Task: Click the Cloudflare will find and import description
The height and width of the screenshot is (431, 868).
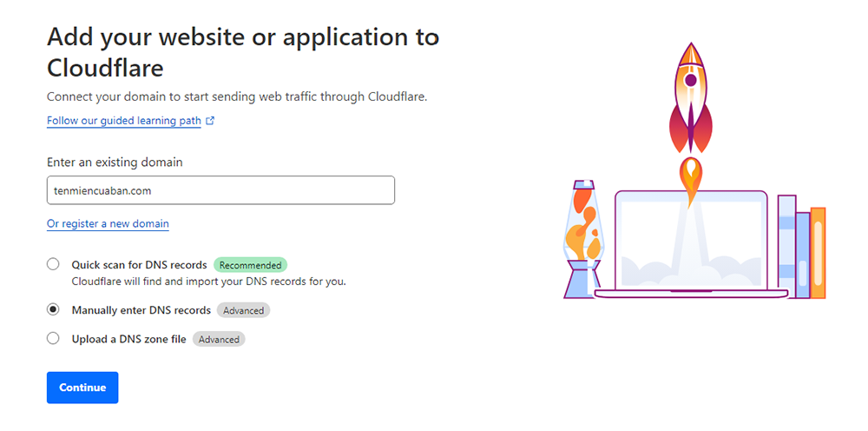Action: pyautogui.click(x=208, y=281)
